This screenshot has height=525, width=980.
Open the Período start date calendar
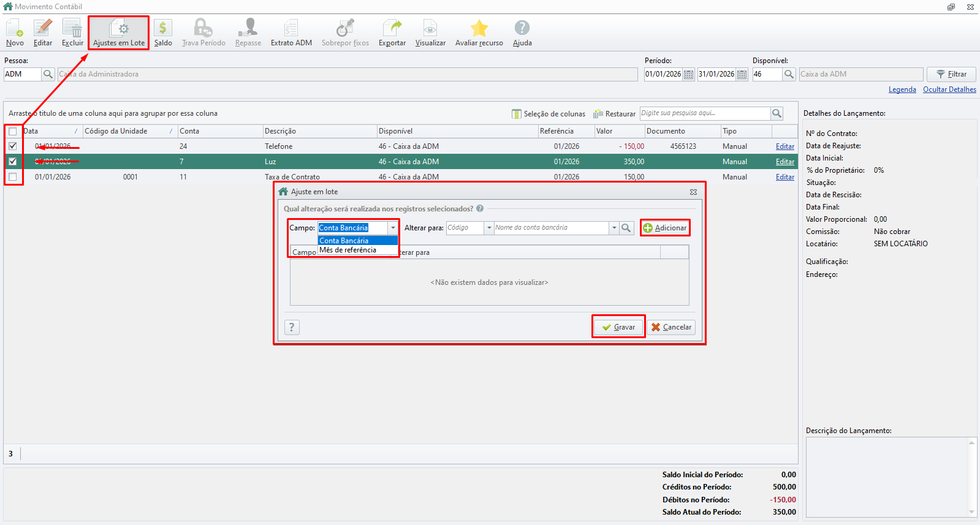point(689,74)
